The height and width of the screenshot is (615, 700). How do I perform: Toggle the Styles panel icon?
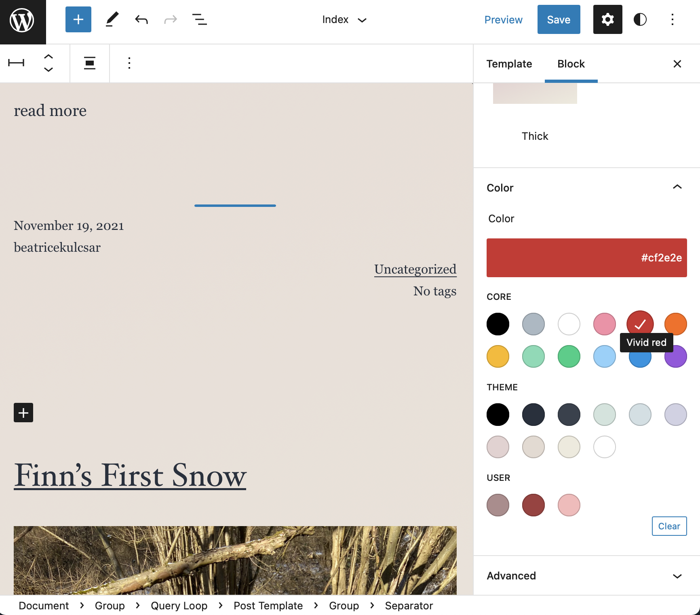[640, 19]
